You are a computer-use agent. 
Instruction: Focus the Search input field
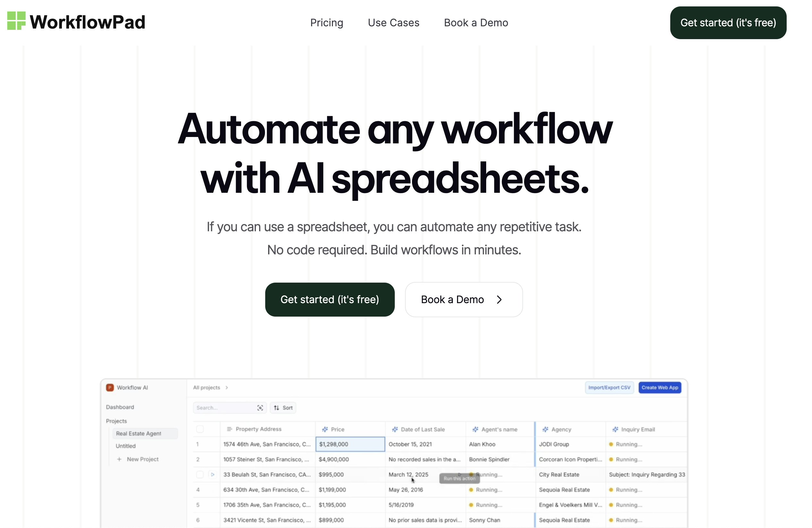[x=229, y=407]
